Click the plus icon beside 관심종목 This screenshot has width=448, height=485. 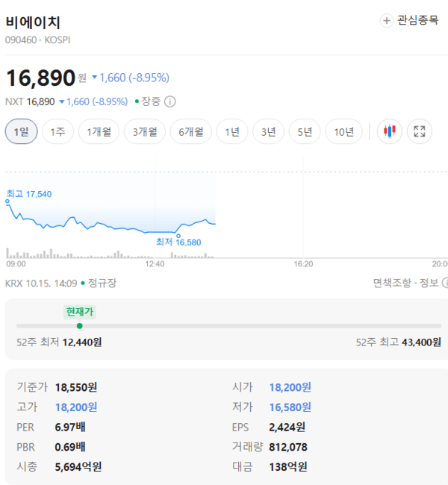[x=386, y=21]
